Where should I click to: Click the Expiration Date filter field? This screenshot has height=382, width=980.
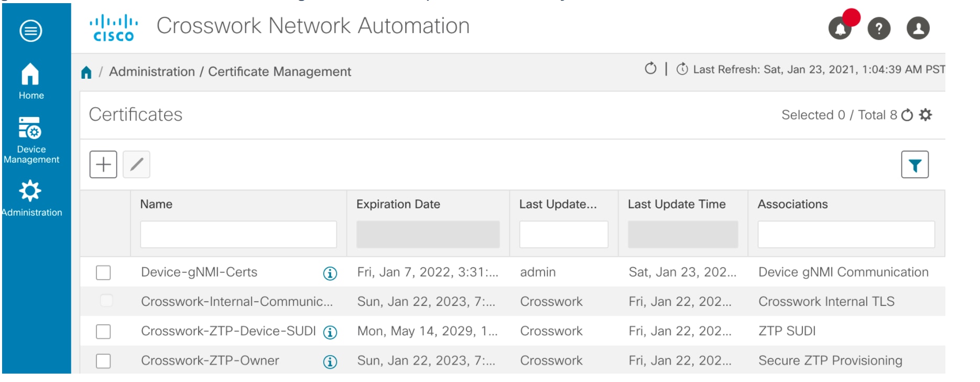click(428, 234)
